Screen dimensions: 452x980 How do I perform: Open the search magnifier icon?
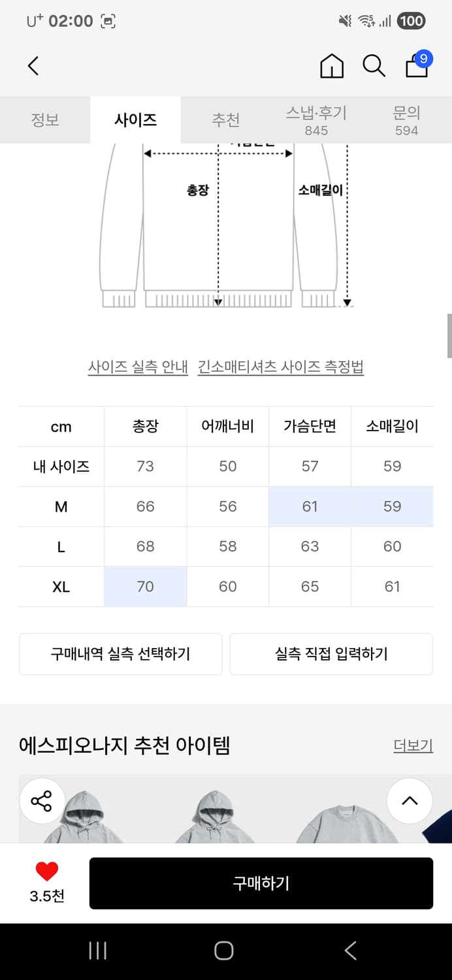pyautogui.click(x=374, y=66)
